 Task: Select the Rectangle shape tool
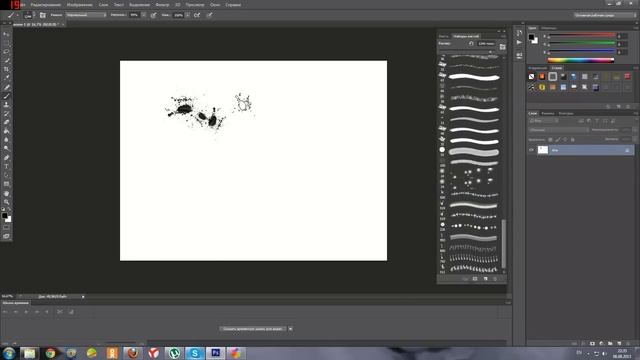pos(6,184)
